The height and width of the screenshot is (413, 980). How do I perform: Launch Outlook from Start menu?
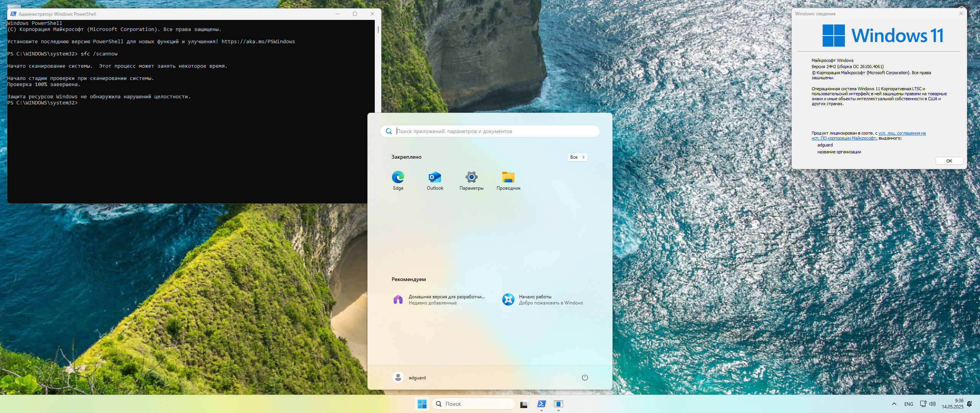pyautogui.click(x=435, y=180)
